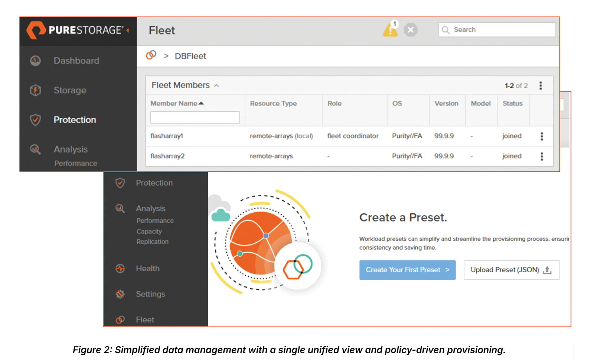Click Create Your First Preset button
This screenshot has width=594, height=364.
[407, 270]
